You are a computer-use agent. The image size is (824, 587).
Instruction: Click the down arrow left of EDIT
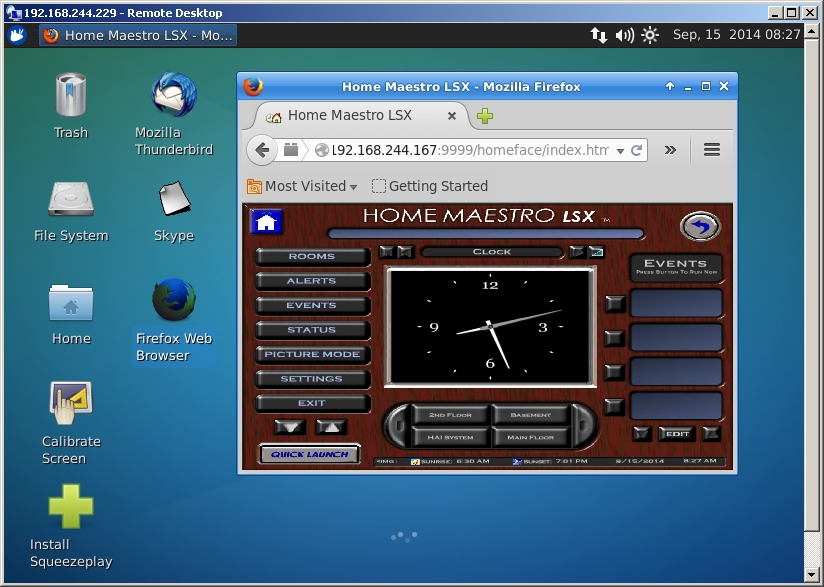click(642, 434)
